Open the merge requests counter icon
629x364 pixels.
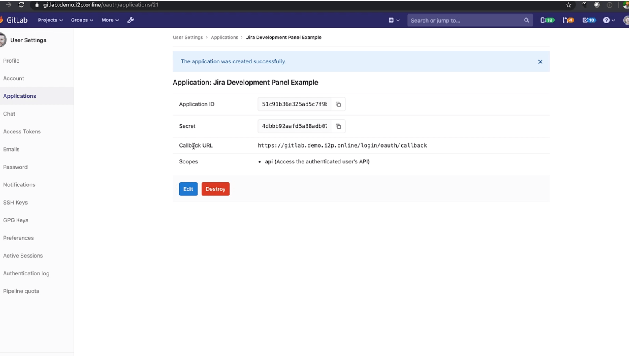point(568,20)
